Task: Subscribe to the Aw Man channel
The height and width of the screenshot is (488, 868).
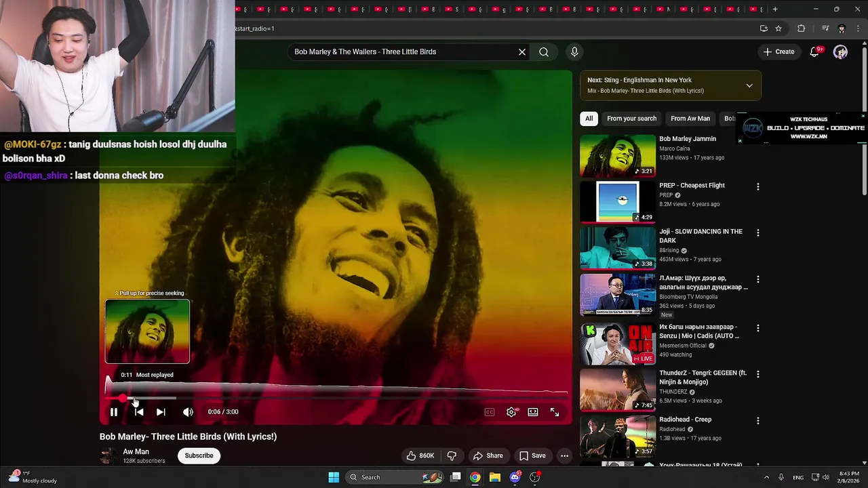Action: [199, 455]
